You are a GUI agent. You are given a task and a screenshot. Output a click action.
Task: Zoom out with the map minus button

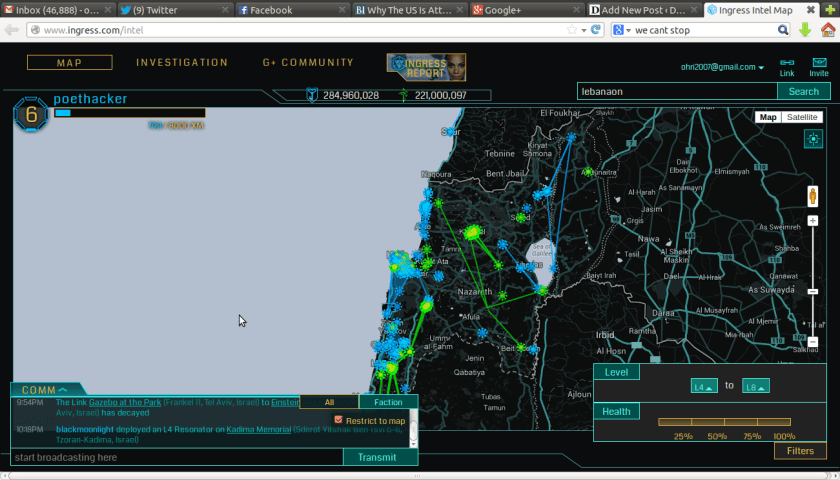813,341
